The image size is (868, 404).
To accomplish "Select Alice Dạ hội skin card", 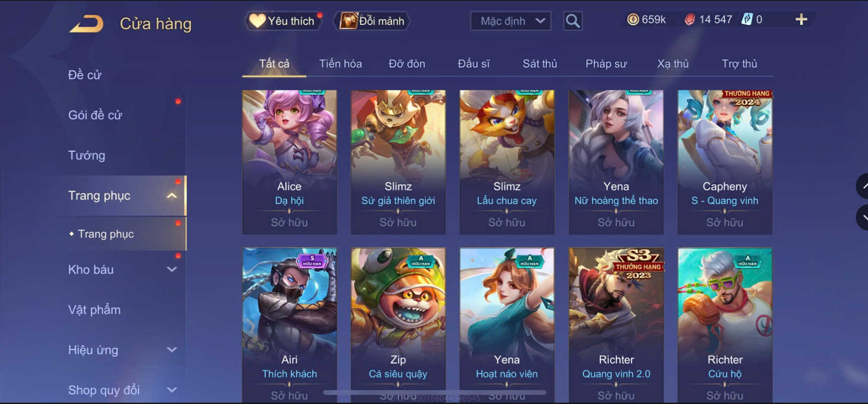I will [x=289, y=162].
